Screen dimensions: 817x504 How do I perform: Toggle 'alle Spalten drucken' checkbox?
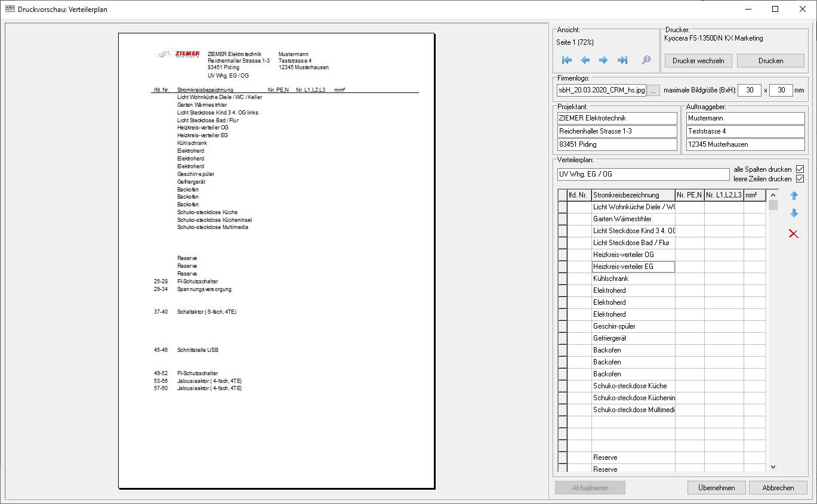(800, 169)
